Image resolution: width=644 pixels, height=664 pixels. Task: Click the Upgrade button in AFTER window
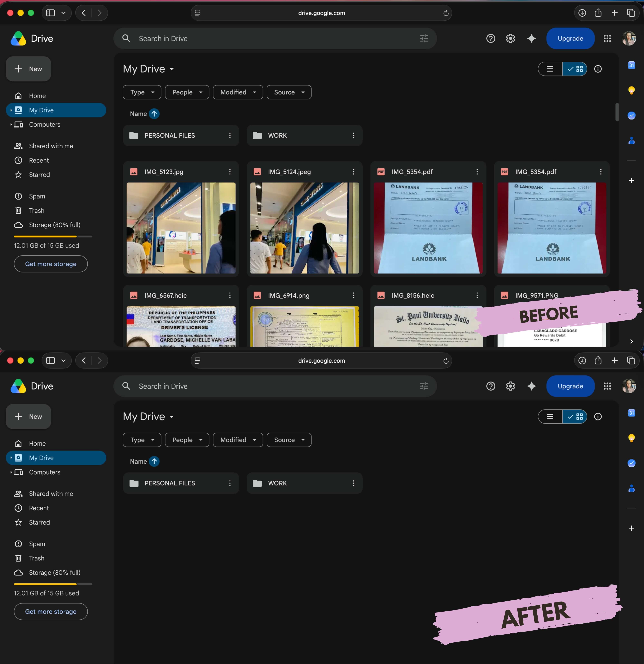[570, 386]
